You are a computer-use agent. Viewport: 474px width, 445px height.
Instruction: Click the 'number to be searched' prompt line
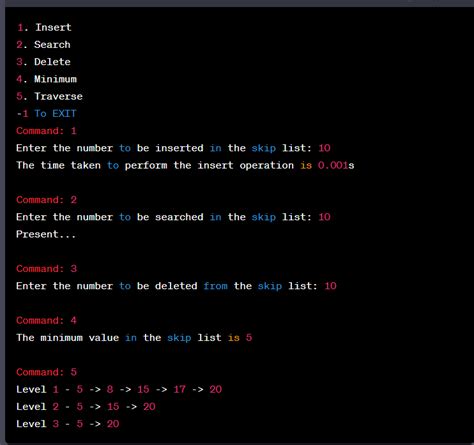173,217
